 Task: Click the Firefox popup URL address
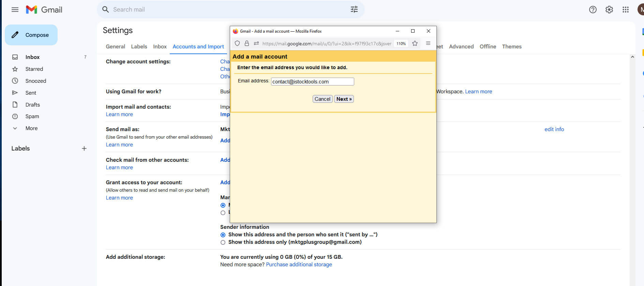(x=327, y=44)
